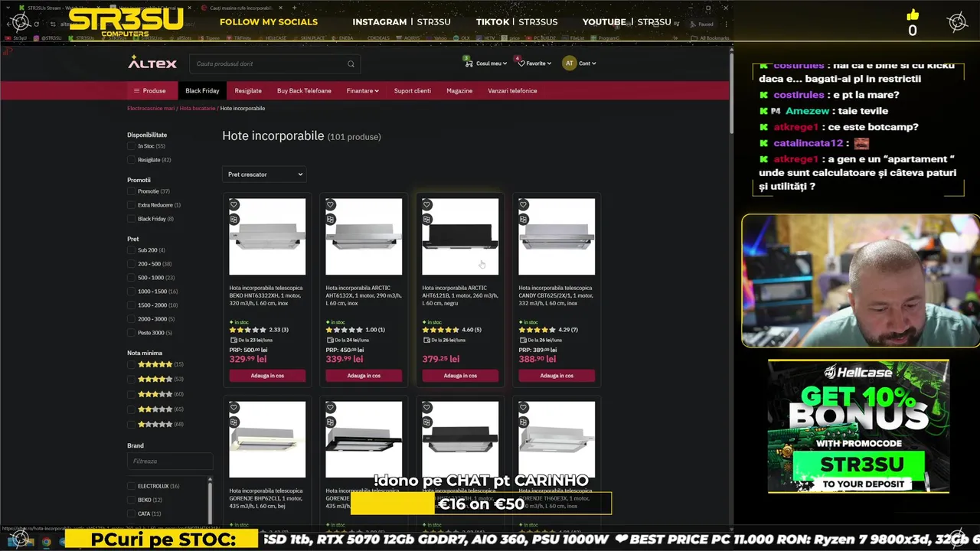Compare the GORENJE TH60E3X hood

point(524,422)
